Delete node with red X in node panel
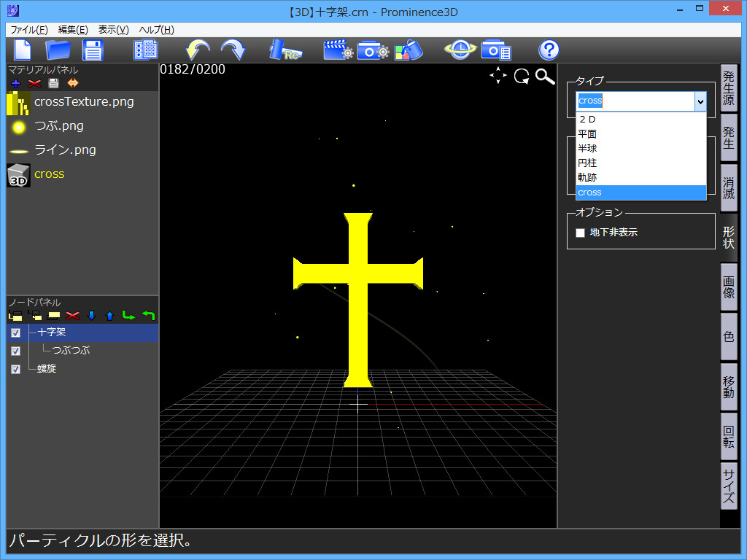 click(x=72, y=315)
